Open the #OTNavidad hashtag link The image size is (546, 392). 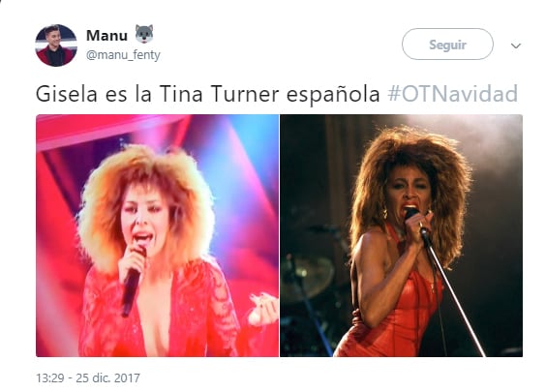[x=453, y=94]
